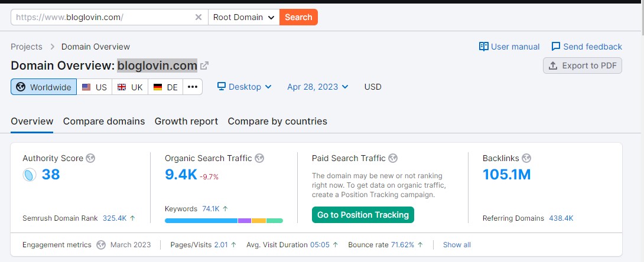Click blue segment of keywords bar
The height and width of the screenshot is (262, 644).
pyautogui.click(x=201, y=221)
